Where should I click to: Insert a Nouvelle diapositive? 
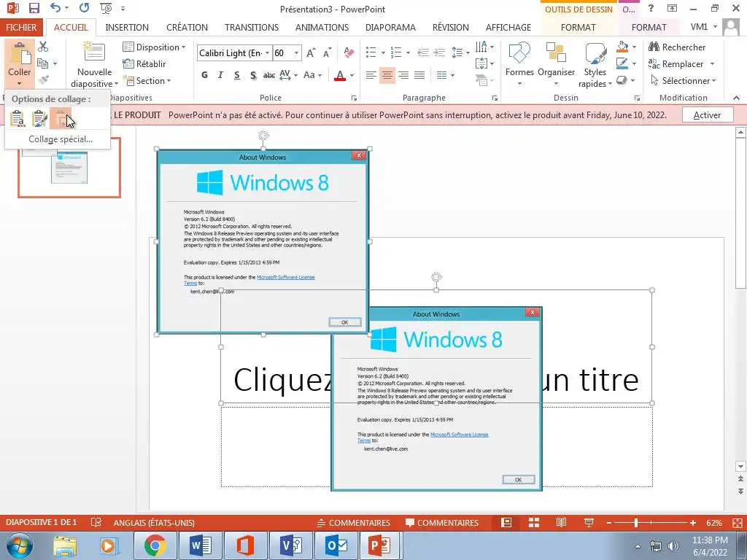pyautogui.click(x=94, y=65)
